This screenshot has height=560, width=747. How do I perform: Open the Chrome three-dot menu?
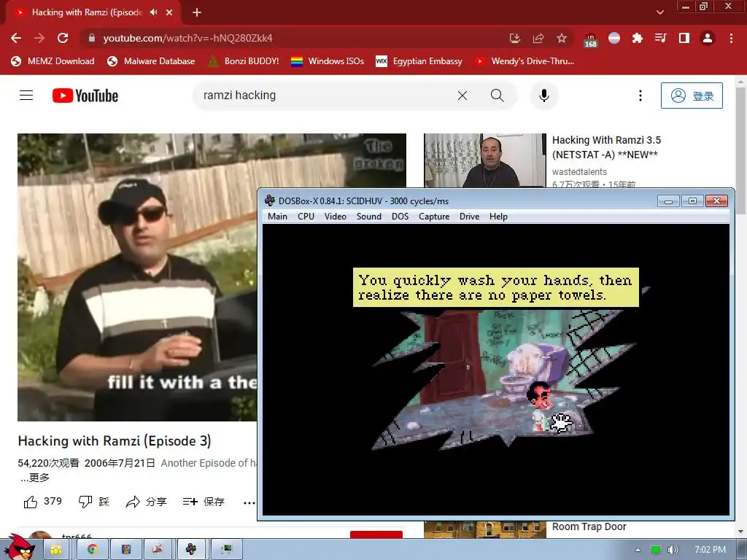(731, 38)
